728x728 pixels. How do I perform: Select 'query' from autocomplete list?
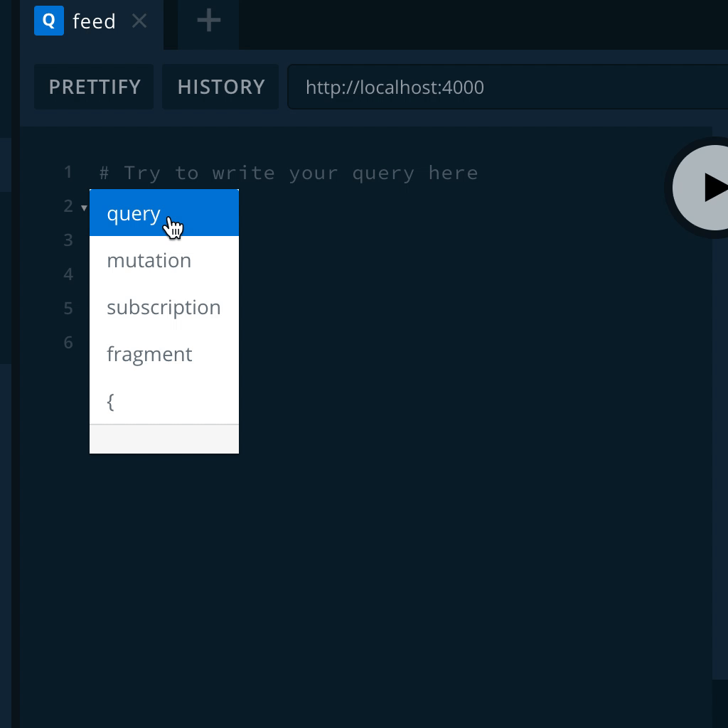pyautogui.click(x=164, y=213)
